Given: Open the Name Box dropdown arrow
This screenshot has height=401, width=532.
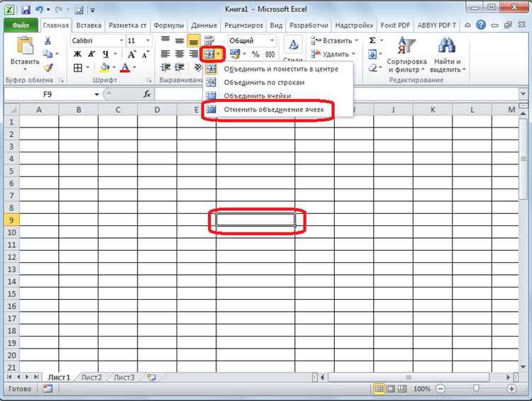Looking at the screenshot, I should coord(96,94).
